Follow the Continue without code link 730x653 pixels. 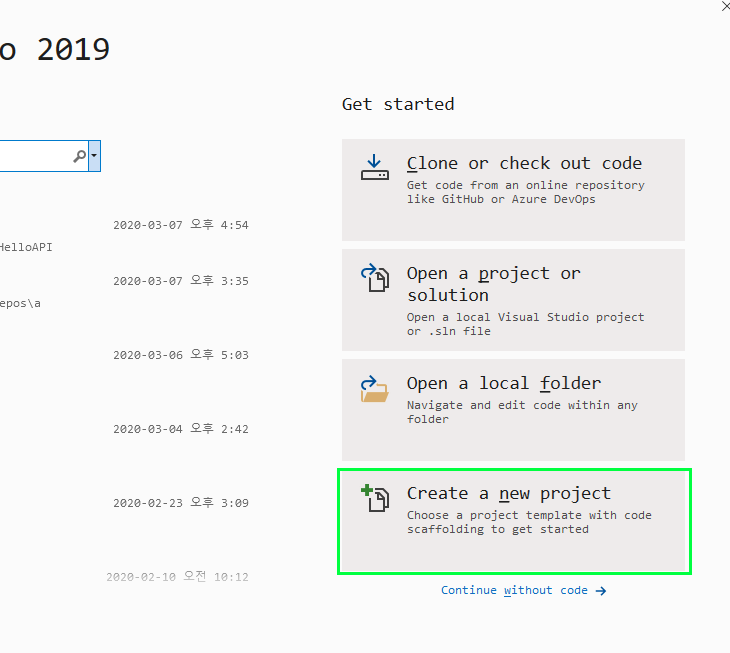click(x=523, y=591)
